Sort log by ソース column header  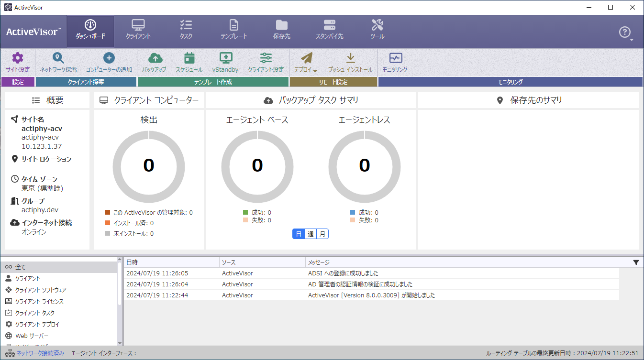coord(262,262)
